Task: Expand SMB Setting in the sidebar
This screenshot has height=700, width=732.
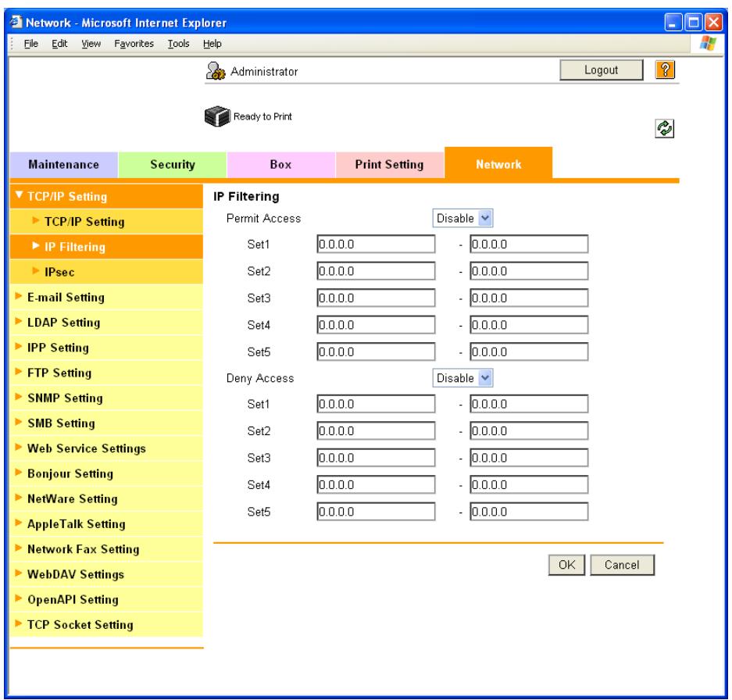Action: (x=106, y=423)
